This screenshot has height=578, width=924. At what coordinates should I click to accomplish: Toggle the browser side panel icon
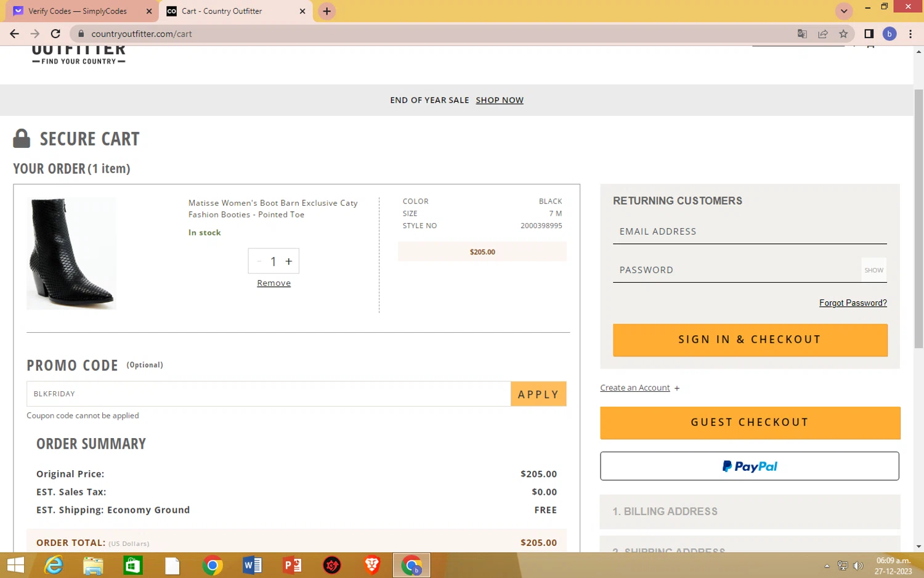tap(869, 34)
